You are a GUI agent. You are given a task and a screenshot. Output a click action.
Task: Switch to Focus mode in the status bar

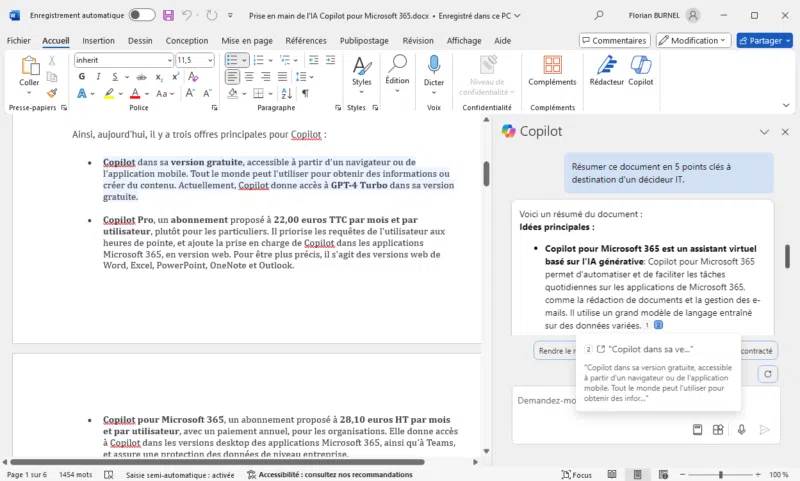(576, 474)
